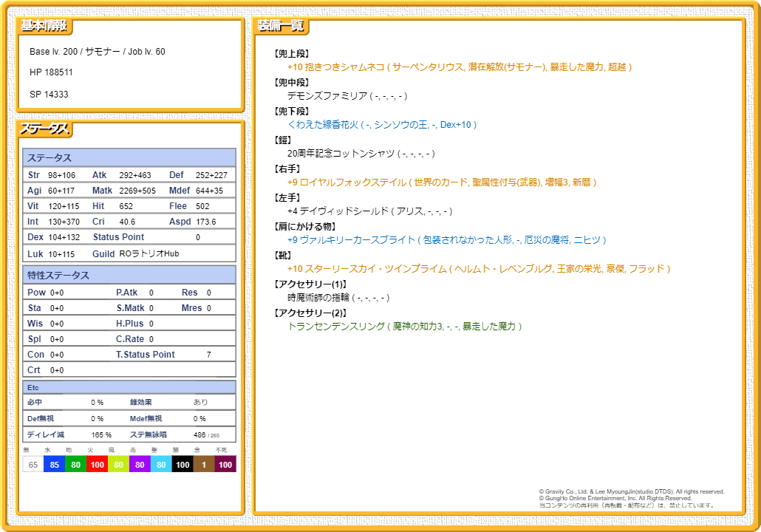The image size is (761, 532).
Task: Click the Etc section header bar
Action: tap(129, 387)
